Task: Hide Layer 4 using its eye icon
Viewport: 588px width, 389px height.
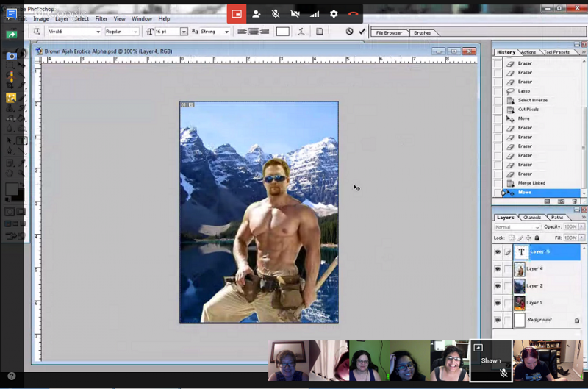Action: tap(498, 269)
